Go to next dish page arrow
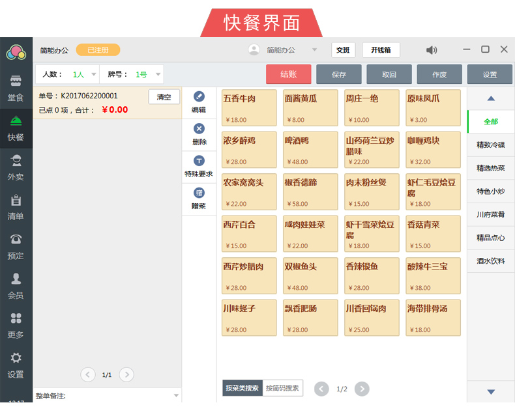The image size is (515, 420). pyautogui.click(x=362, y=389)
